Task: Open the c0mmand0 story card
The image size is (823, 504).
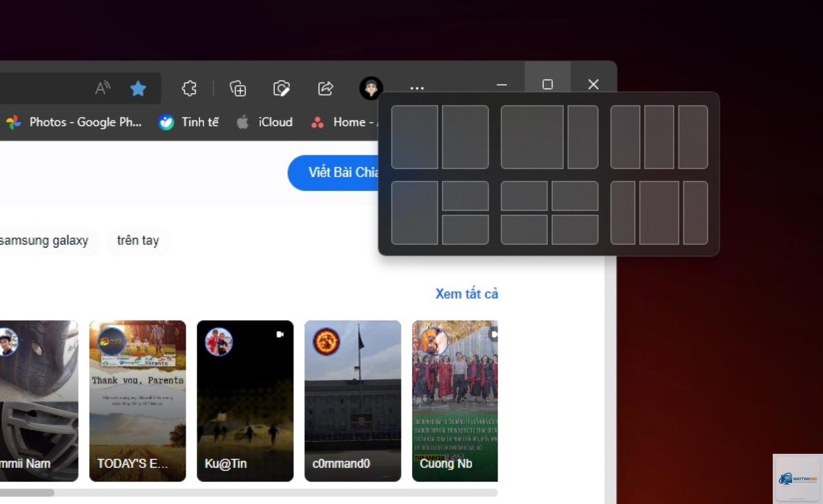Action: click(353, 401)
